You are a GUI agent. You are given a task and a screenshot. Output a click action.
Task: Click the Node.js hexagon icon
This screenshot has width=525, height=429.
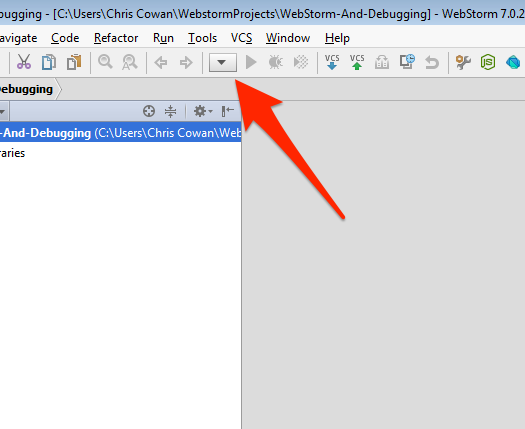coord(488,62)
